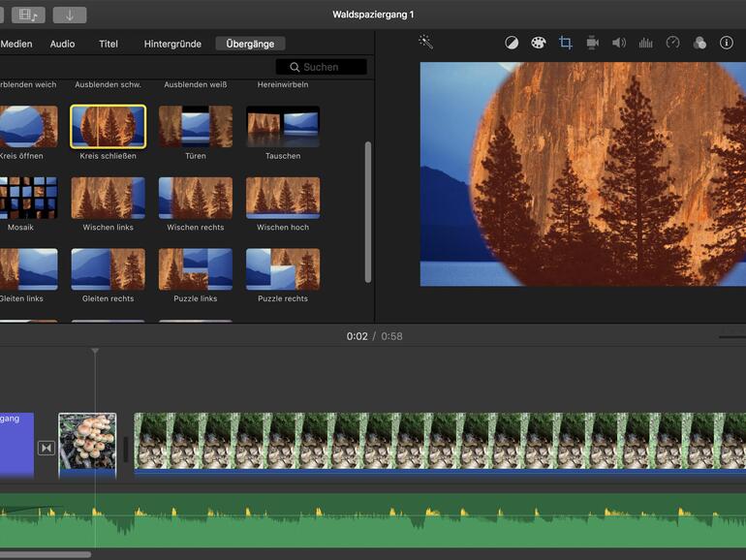746x560 pixels.
Task: Click the preview viewer image
Action: [x=583, y=174]
